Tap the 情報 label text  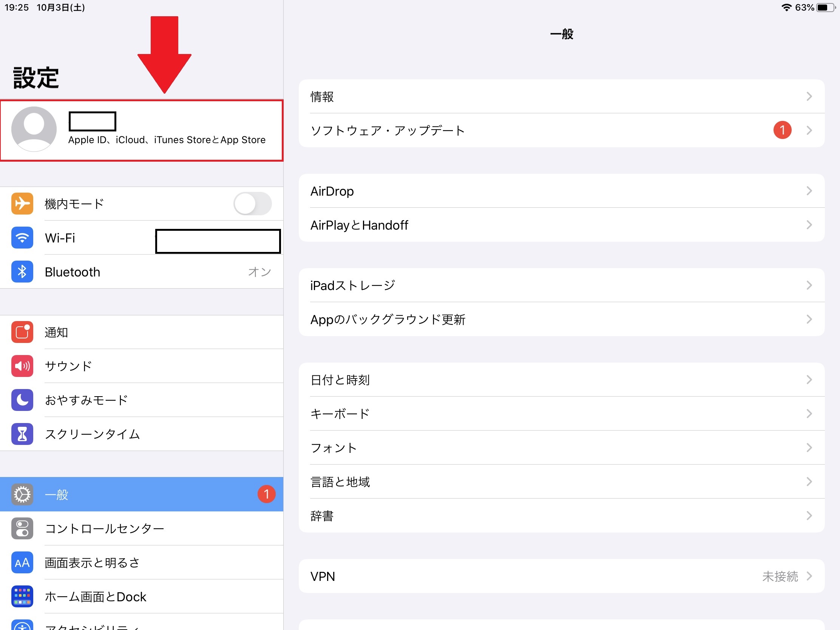(322, 96)
